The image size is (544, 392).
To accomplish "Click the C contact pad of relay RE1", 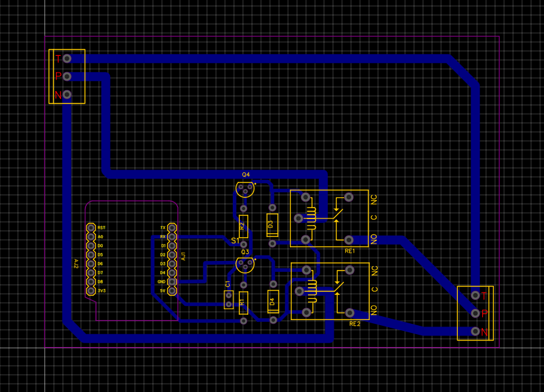I will tap(298, 218).
